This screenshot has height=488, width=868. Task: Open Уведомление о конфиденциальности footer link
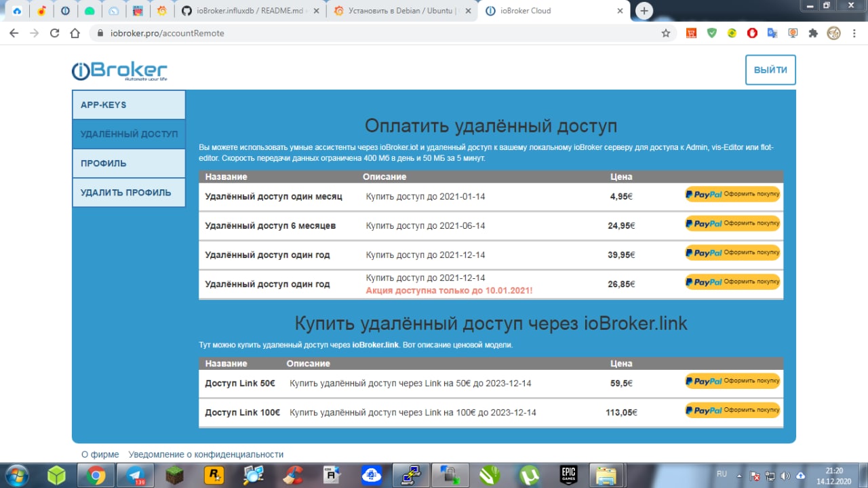pyautogui.click(x=206, y=455)
